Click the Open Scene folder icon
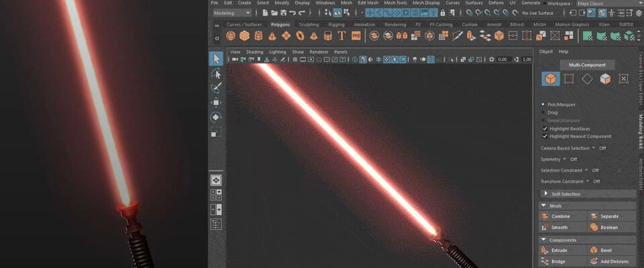The height and width of the screenshot is (268, 644). (x=274, y=13)
